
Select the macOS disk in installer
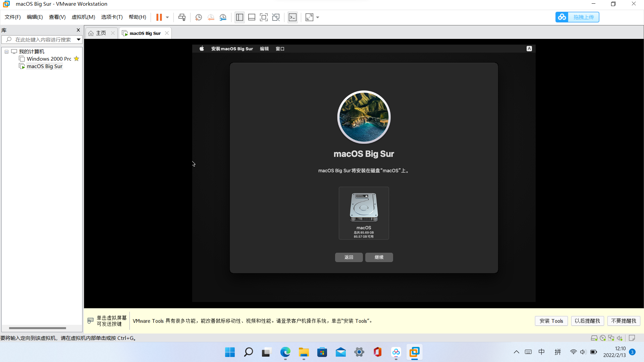pyautogui.click(x=364, y=213)
